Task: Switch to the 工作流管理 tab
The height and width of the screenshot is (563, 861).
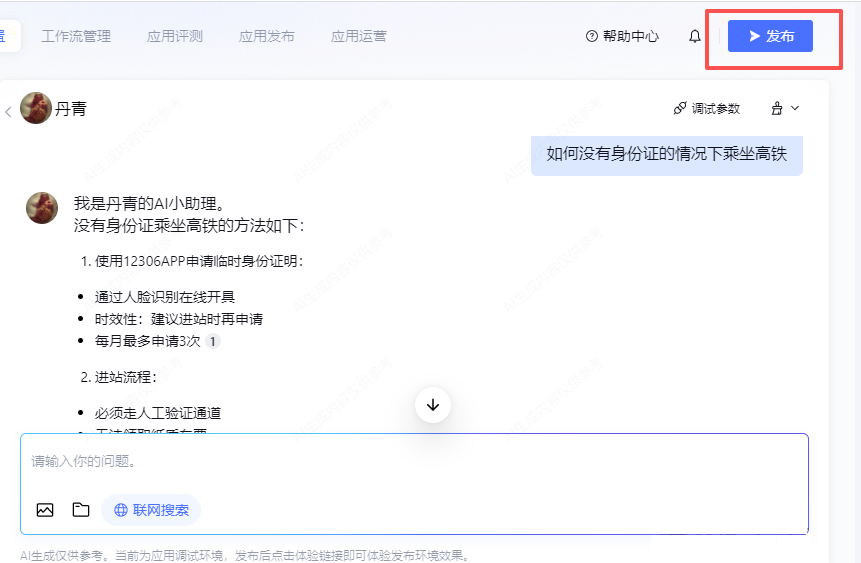Action: pyautogui.click(x=76, y=36)
